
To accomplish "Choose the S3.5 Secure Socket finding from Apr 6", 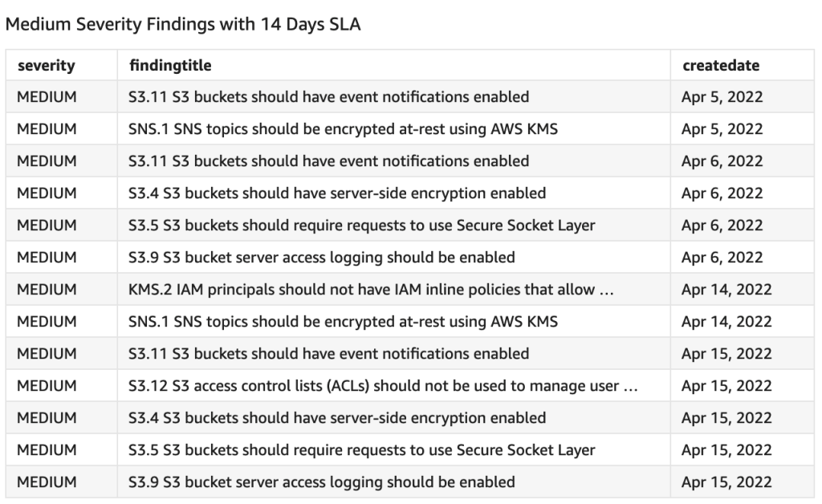I will click(361, 226).
